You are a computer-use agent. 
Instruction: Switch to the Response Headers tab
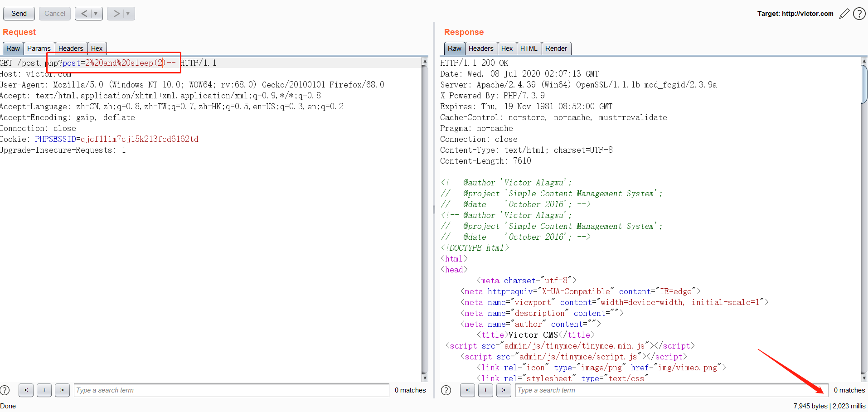point(481,48)
